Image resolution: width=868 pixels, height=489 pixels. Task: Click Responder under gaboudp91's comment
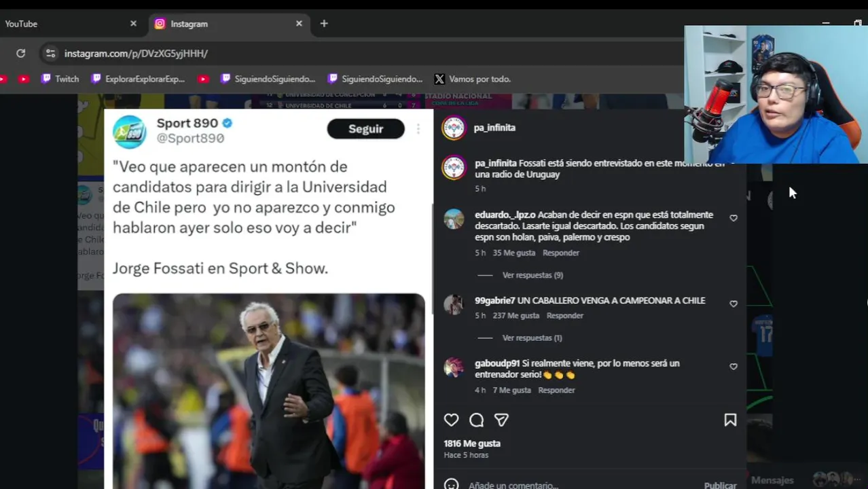click(556, 390)
